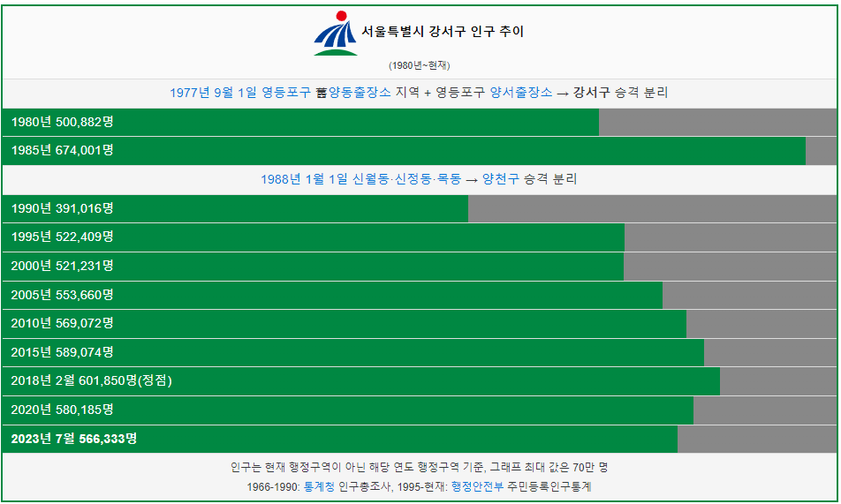Open the 1977년 year link
Image resolution: width=841 pixels, height=504 pixels.
[x=190, y=92]
